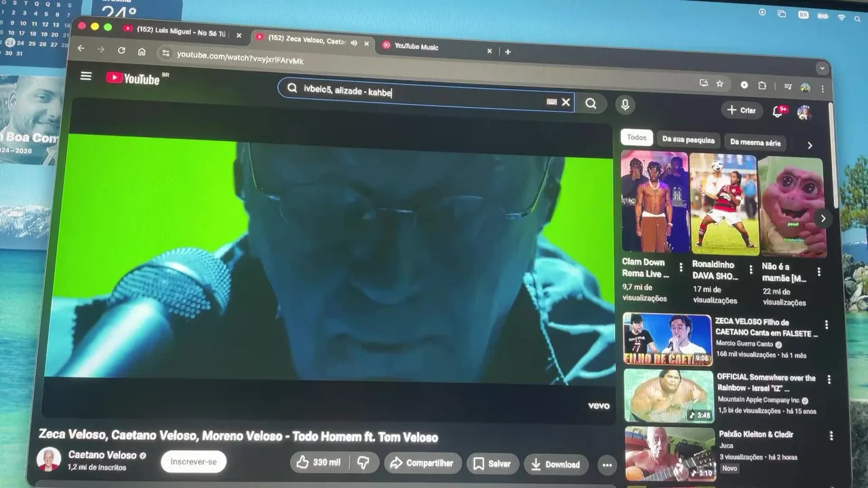868x488 pixels.
Task: Open Caetano Veloso channel name link
Action: [102, 455]
